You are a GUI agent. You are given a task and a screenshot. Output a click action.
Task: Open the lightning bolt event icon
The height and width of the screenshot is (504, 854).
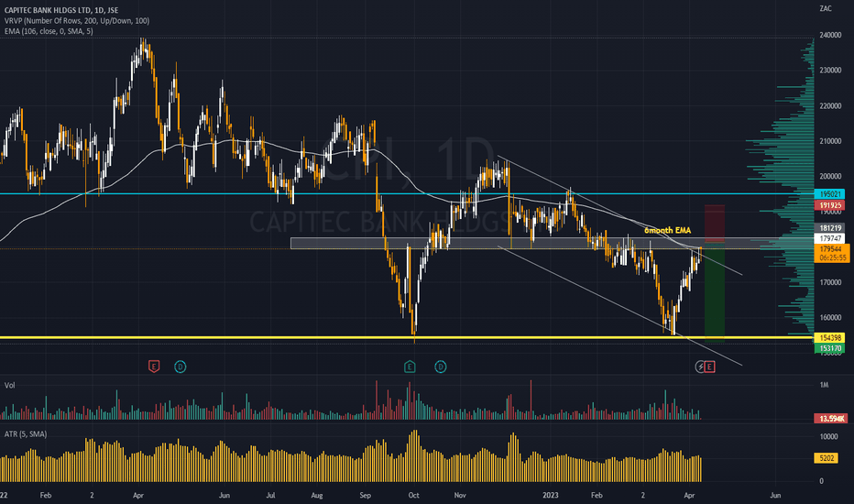(x=700, y=367)
